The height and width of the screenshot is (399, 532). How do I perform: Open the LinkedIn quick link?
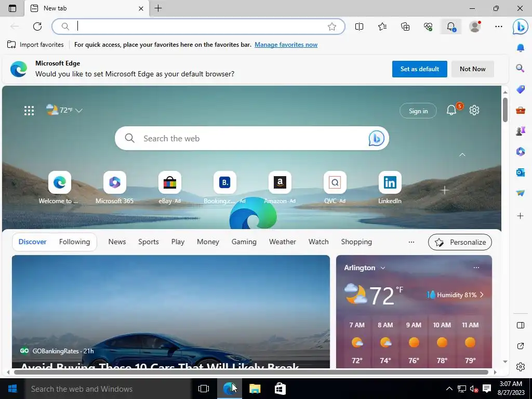390,188
